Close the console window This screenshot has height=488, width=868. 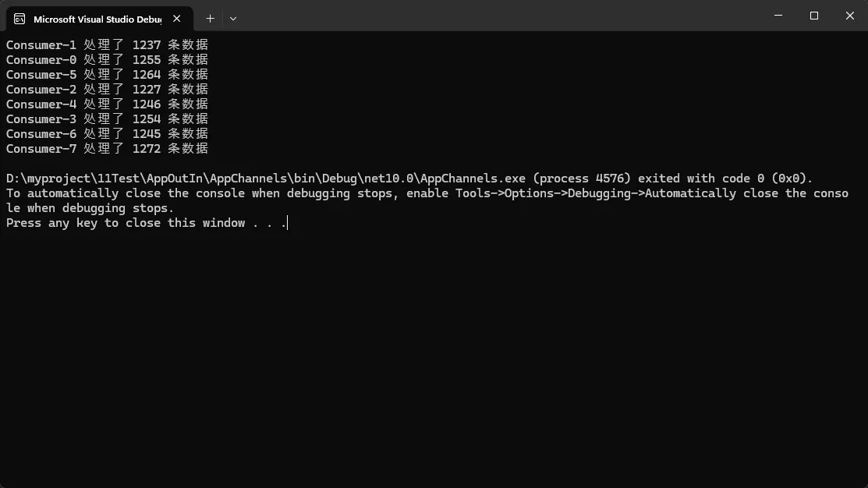tap(849, 16)
